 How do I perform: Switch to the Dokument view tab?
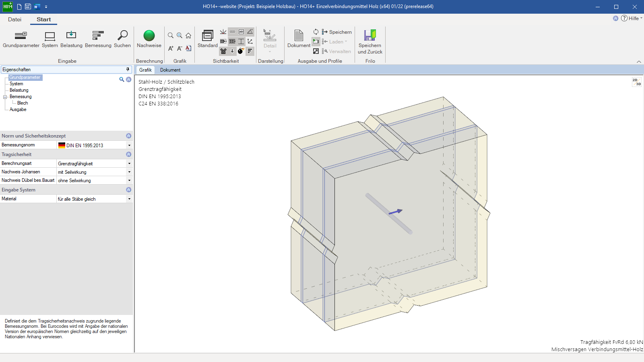[x=170, y=70]
